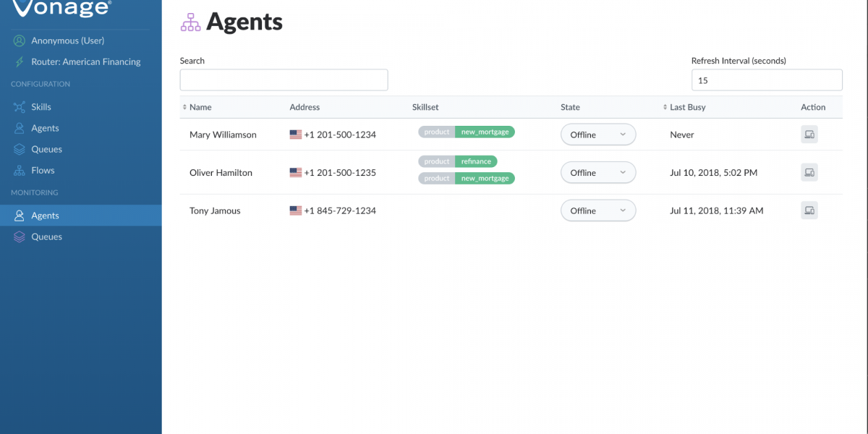The width and height of the screenshot is (868, 434).
Task: Click the Refresh Interval seconds field
Action: [x=766, y=80]
